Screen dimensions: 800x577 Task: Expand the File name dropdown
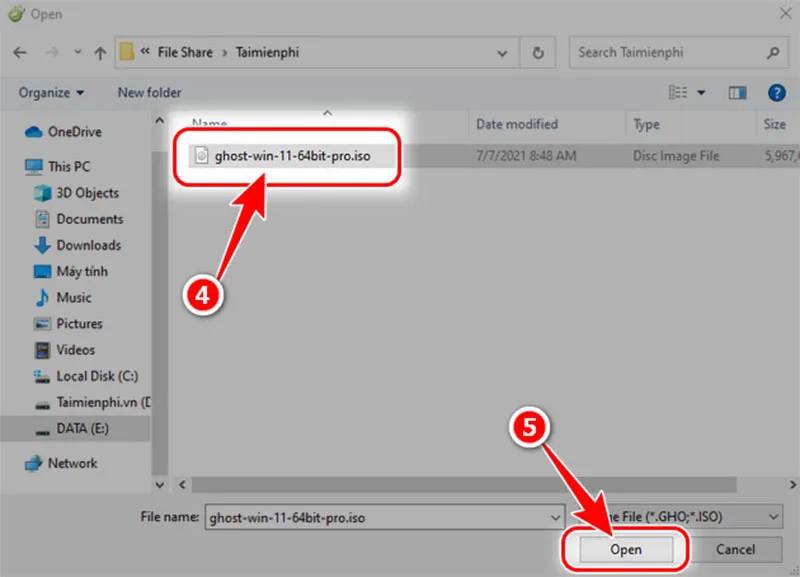[556, 518]
